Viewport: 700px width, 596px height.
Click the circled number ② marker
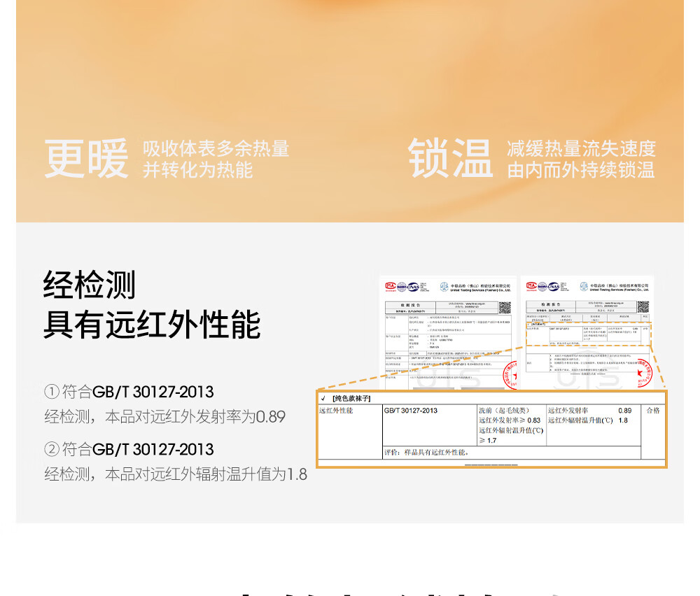coord(52,449)
